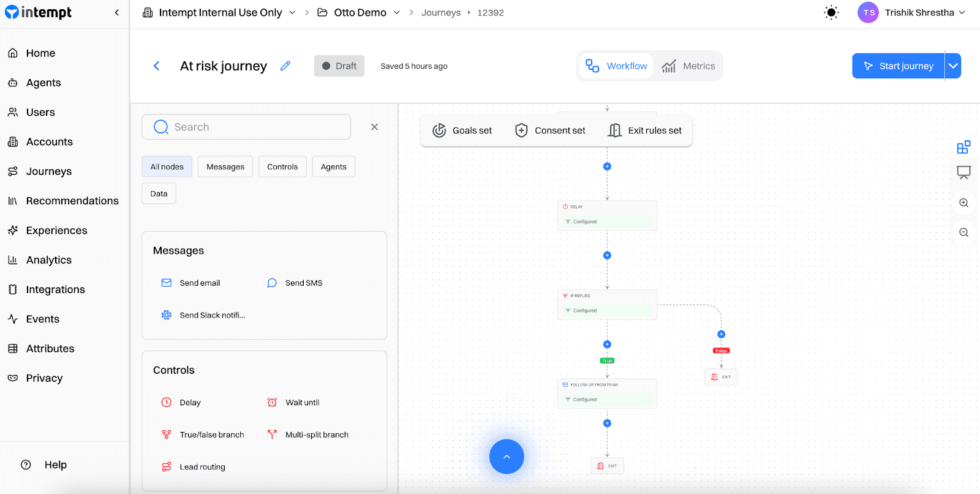
Task: Switch to the Metrics tab
Action: click(688, 66)
